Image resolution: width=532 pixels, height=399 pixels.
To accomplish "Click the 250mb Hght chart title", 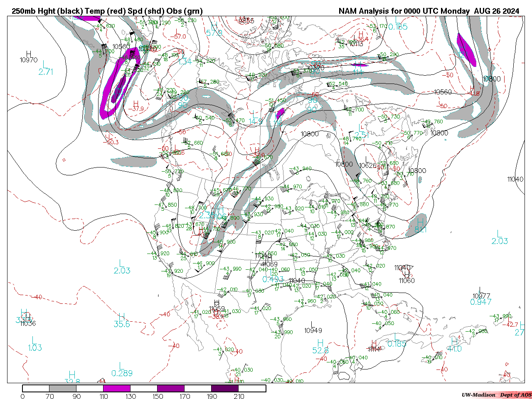I will (107, 11).
